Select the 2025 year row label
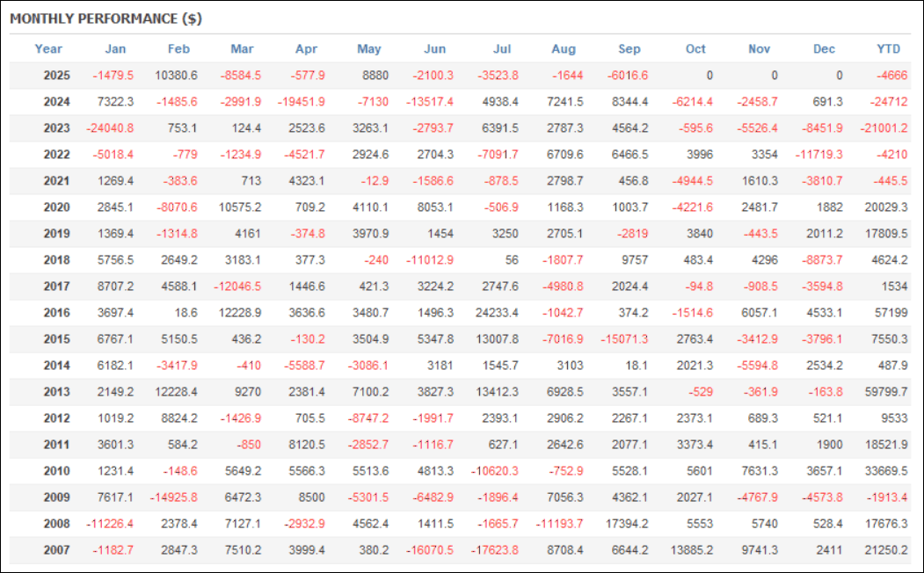This screenshot has width=924, height=573. click(x=57, y=76)
